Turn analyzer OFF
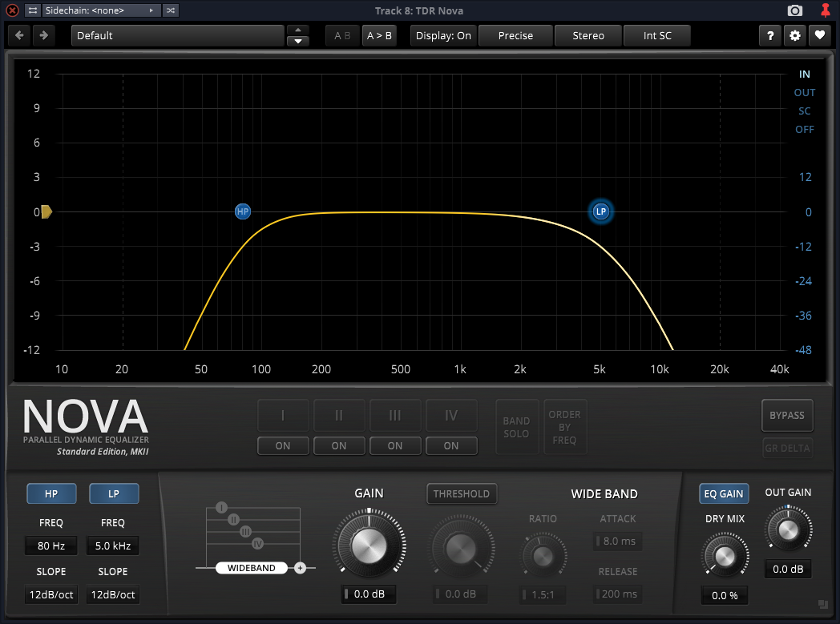The height and width of the screenshot is (624, 840). [x=805, y=130]
